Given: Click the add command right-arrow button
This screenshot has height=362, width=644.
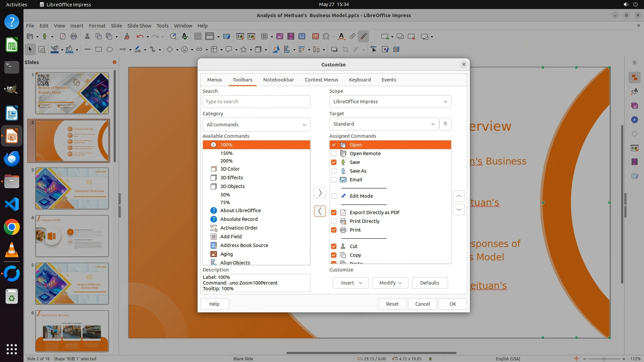Looking at the screenshot, I should 320,193.
